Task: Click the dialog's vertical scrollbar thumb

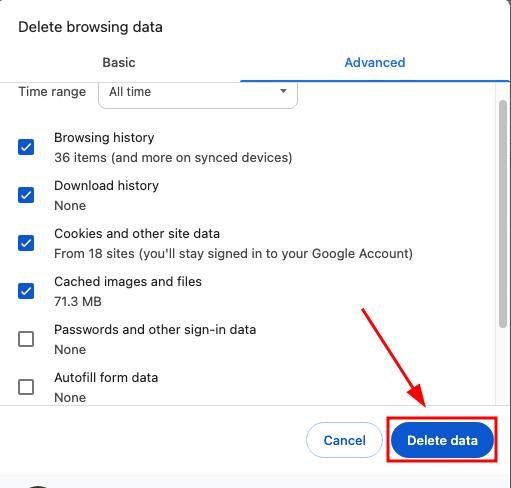Action: click(x=503, y=214)
